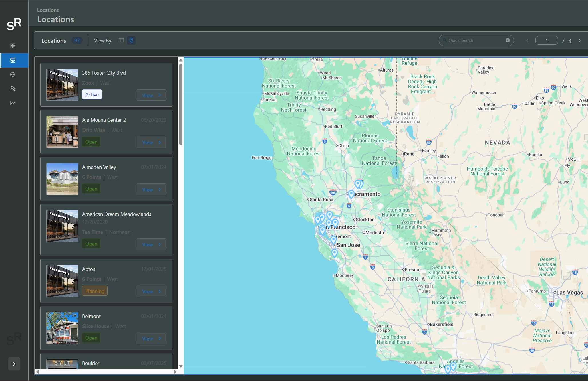Switch to table grid view

click(121, 40)
